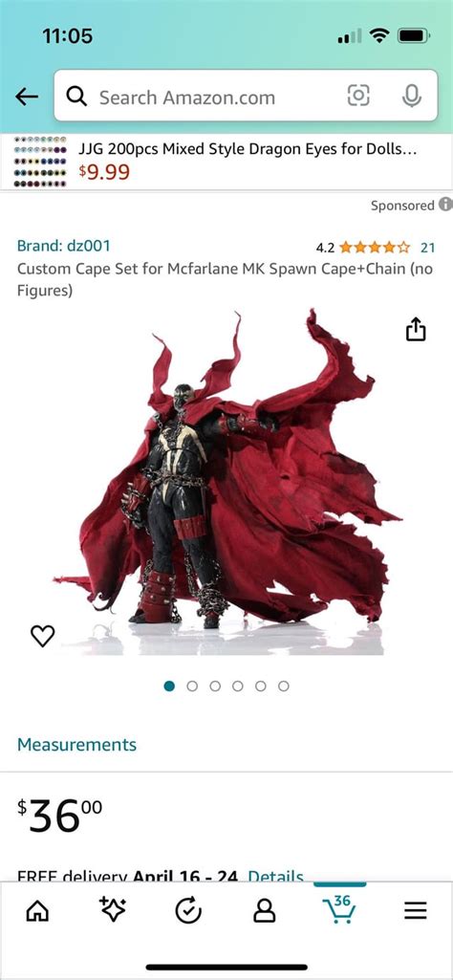Screen dimensions: 453x980
Task: Tap the back arrow icon
Action: (27, 97)
